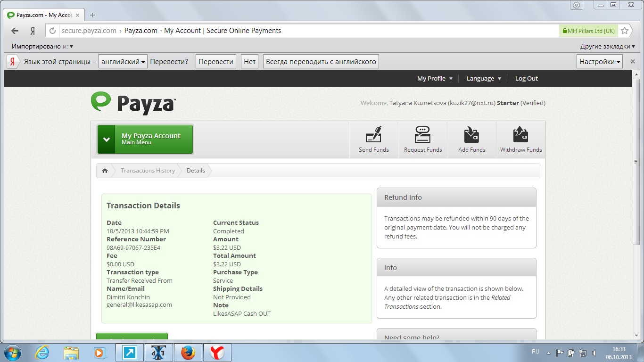This screenshot has width=644, height=362.
Task: Open clock showing 16:33
Action: click(x=619, y=353)
